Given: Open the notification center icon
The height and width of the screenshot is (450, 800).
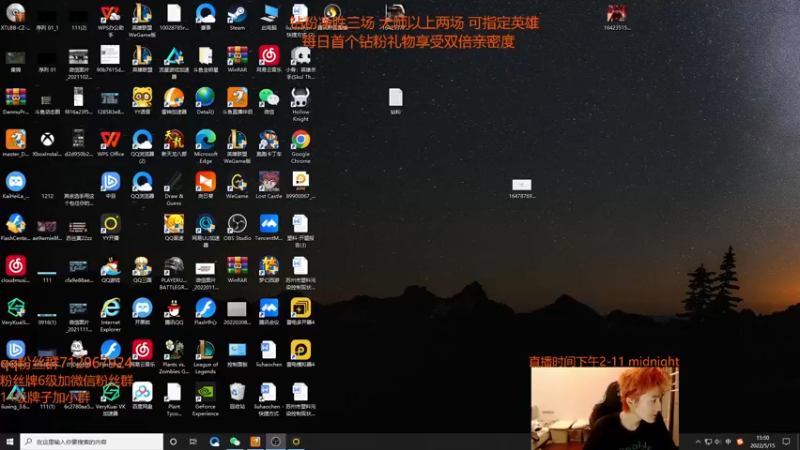Looking at the screenshot, I should coord(786,441).
